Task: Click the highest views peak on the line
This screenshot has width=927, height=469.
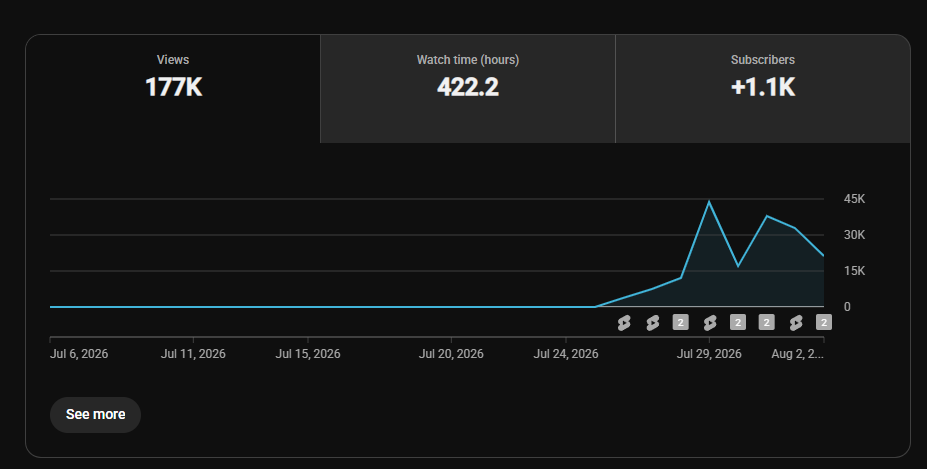Action: point(709,202)
